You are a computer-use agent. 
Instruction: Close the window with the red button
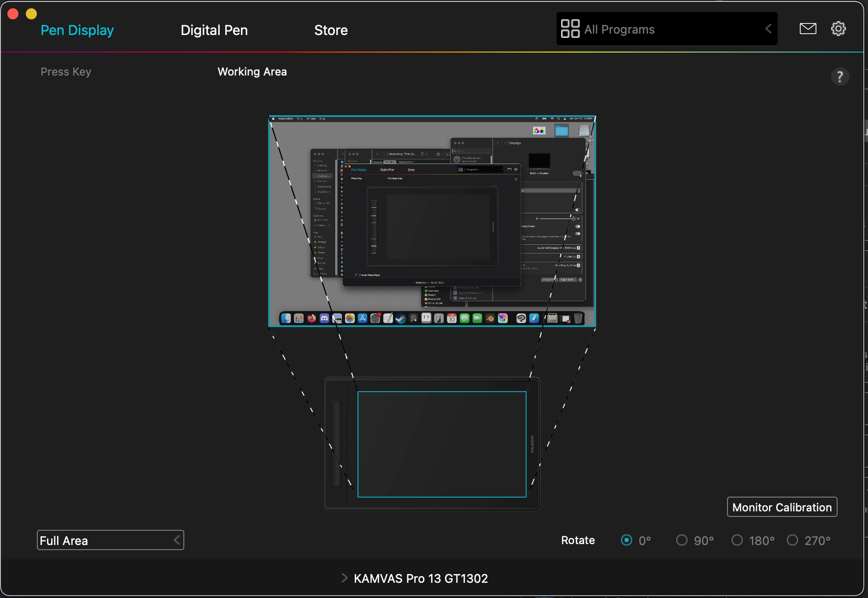[x=13, y=14]
